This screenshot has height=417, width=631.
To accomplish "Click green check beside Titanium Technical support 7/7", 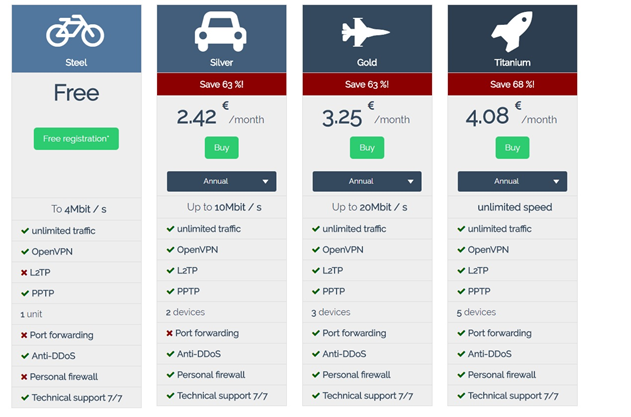I will [461, 396].
